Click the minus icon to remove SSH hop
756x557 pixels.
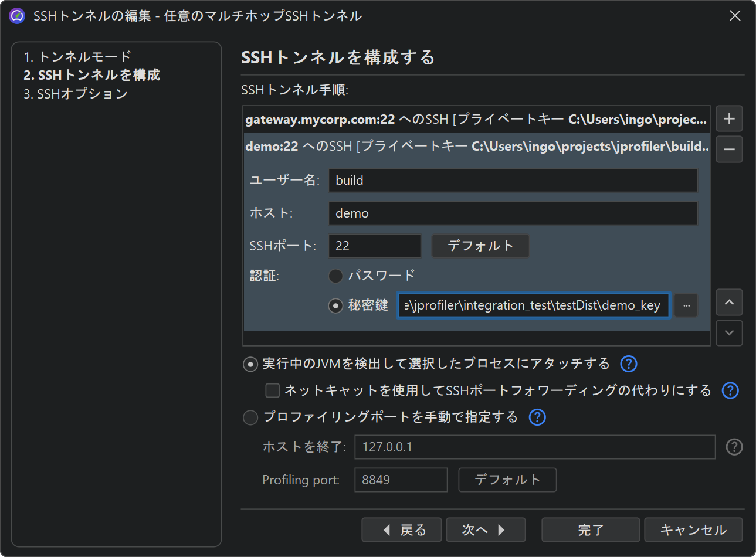(729, 150)
